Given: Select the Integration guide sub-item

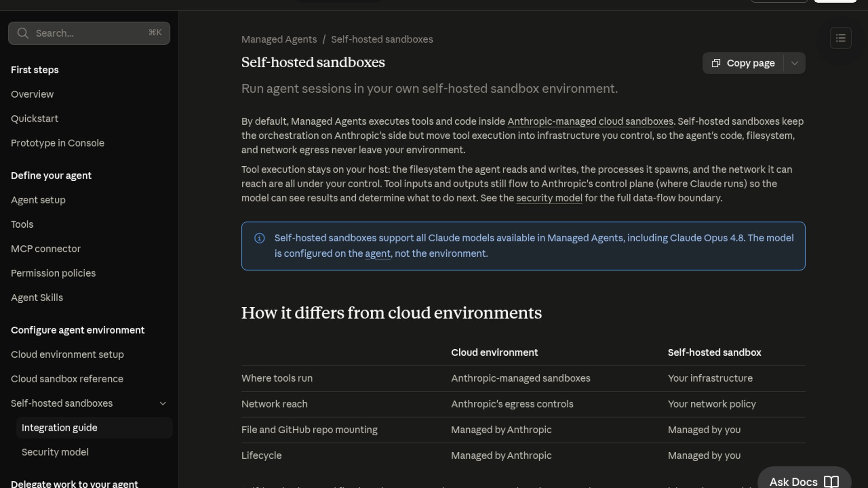Looking at the screenshot, I should tap(94, 428).
